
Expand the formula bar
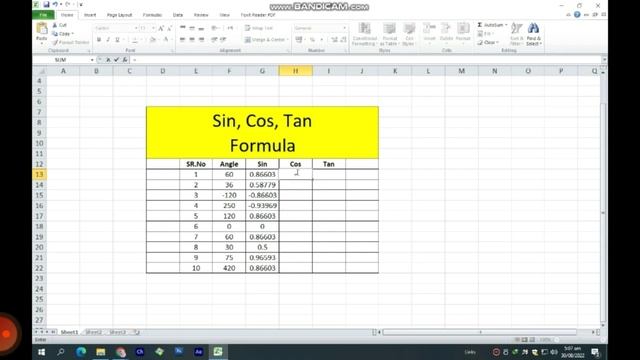pos(604,60)
